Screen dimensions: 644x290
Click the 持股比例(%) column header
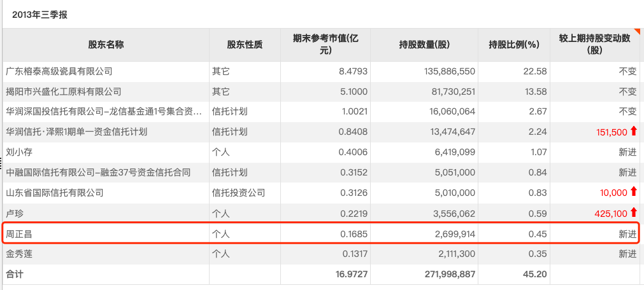coord(513,45)
